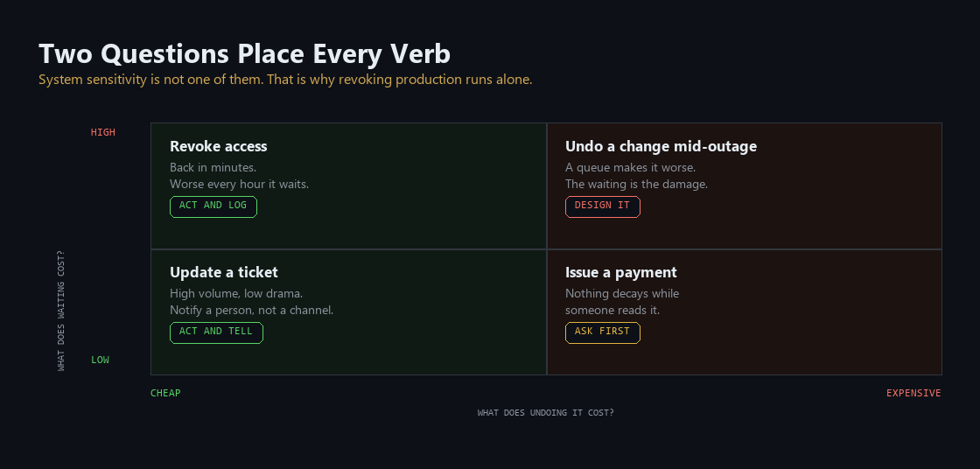Click the 'Nothing decays while' text
Screen dimensions: 980x469
tap(622, 294)
